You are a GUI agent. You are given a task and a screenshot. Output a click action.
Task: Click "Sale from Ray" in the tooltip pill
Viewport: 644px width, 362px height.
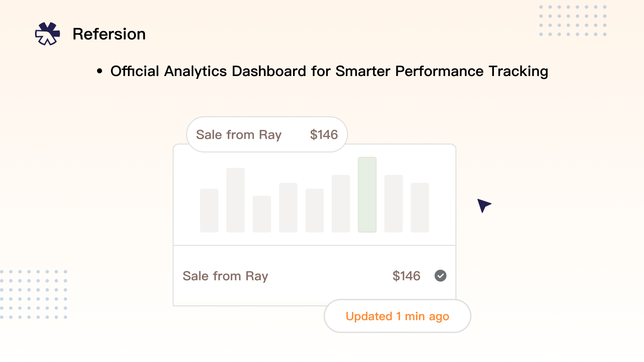point(239,135)
